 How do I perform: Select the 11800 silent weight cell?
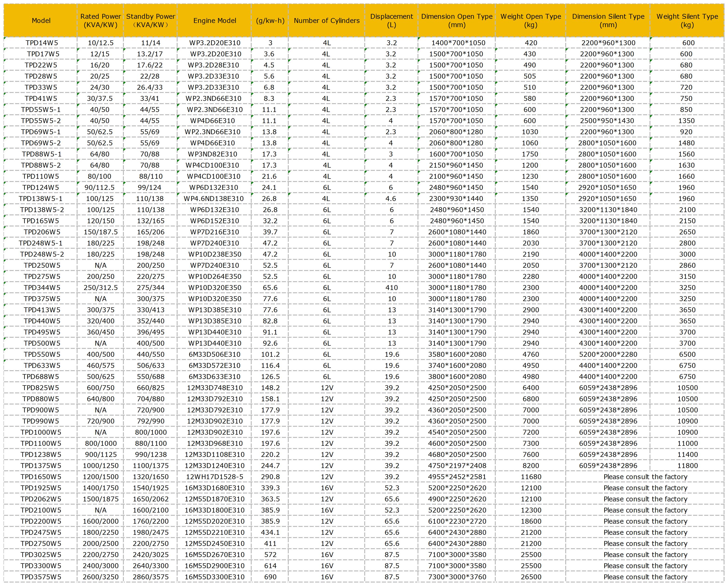coord(687,466)
